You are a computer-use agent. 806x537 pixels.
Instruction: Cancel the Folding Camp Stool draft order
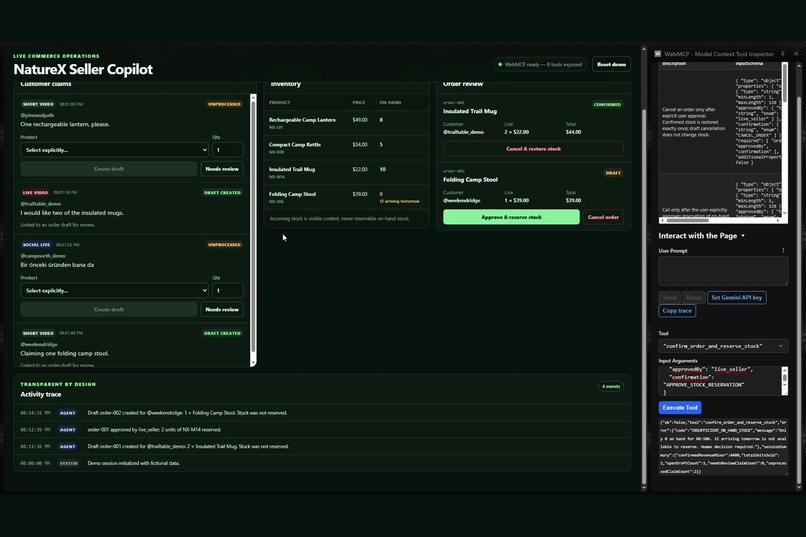(603, 217)
